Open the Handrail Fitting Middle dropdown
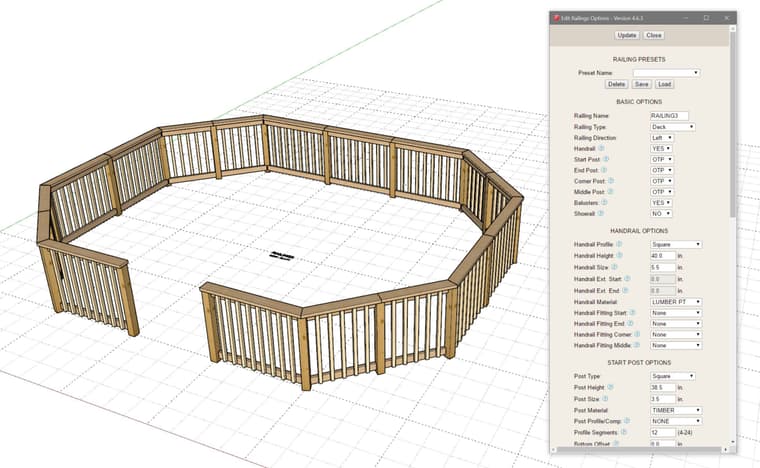 click(x=676, y=345)
